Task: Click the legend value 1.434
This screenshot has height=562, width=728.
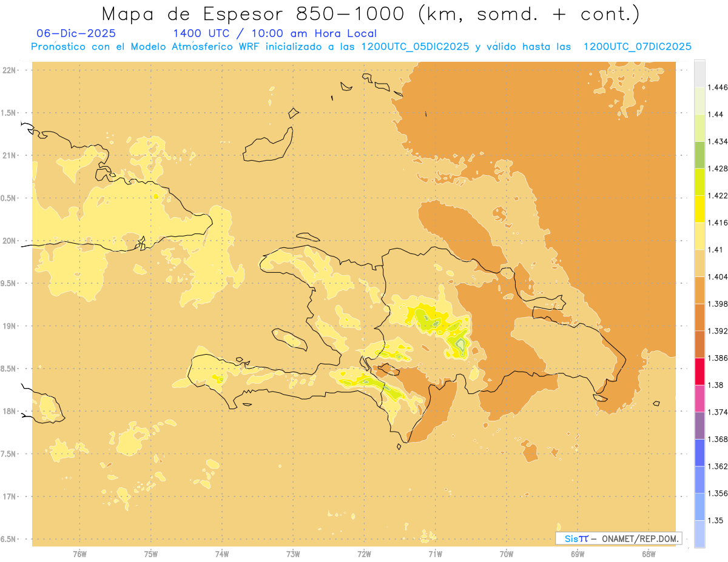Action: (718, 141)
